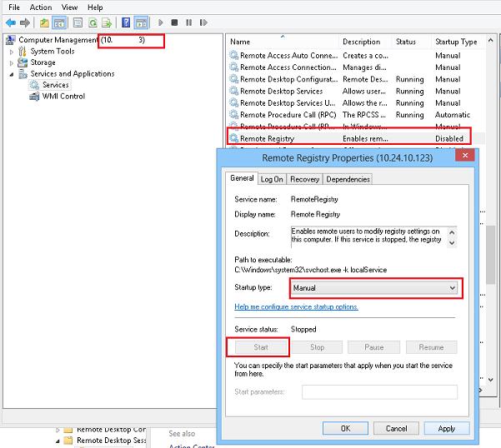Select the Remote Desktop Services row

tap(281, 92)
